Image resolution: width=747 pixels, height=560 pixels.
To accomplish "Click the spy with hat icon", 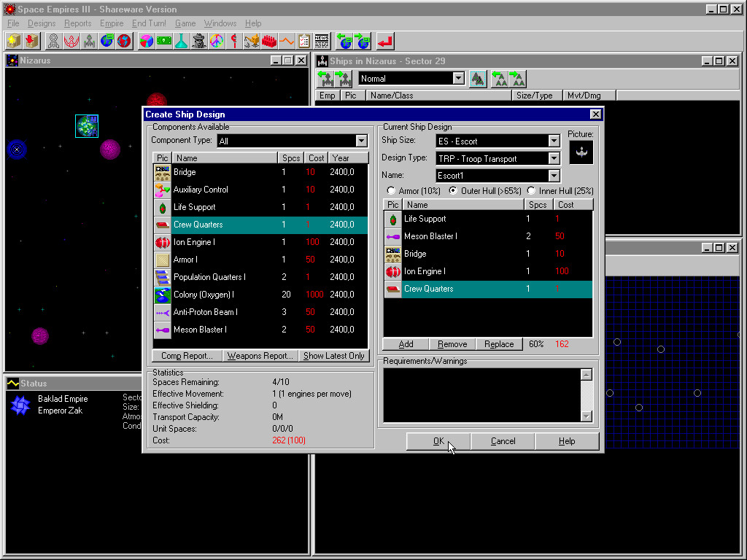I will 199,41.
